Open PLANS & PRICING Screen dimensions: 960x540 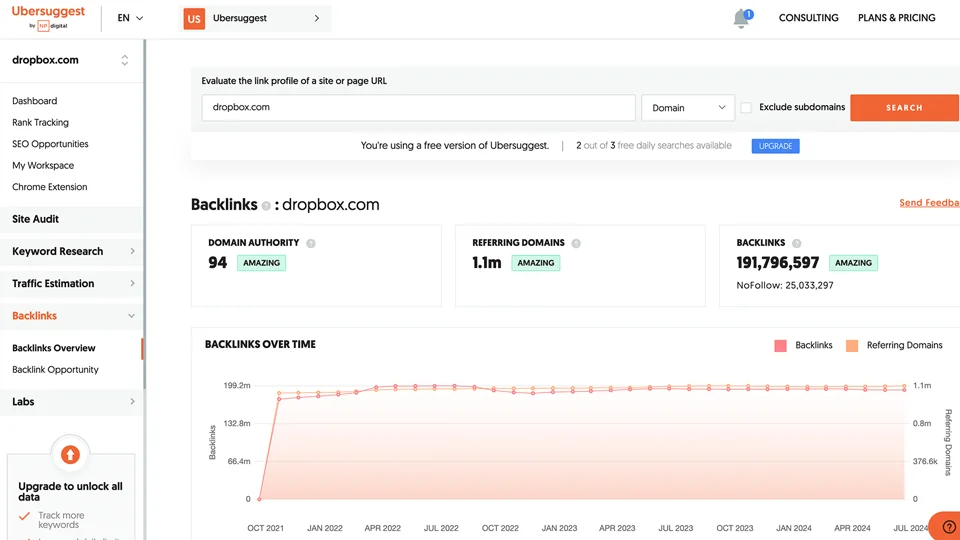coord(896,18)
